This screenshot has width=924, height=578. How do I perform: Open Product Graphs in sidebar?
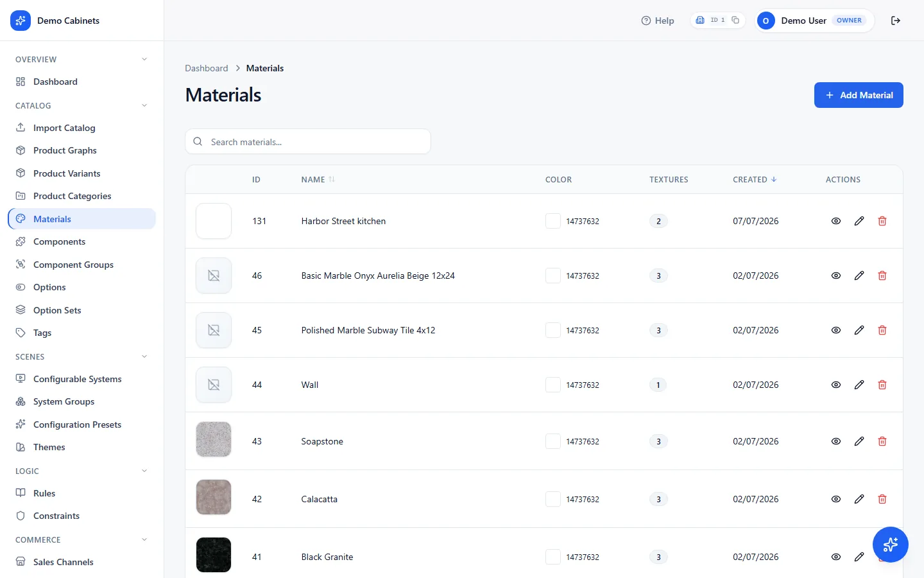81,150
